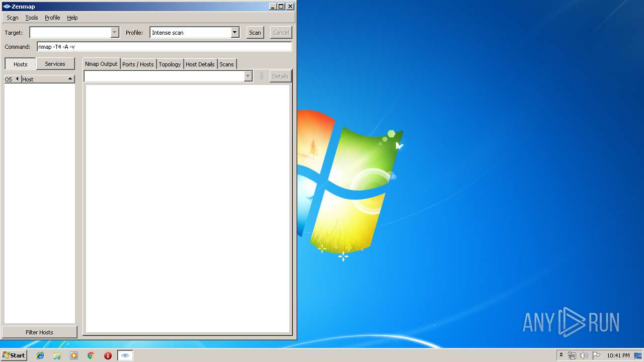Image resolution: width=644 pixels, height=362 pixels.
Task: Sort by the Host column header
Action: pos(48,79)
